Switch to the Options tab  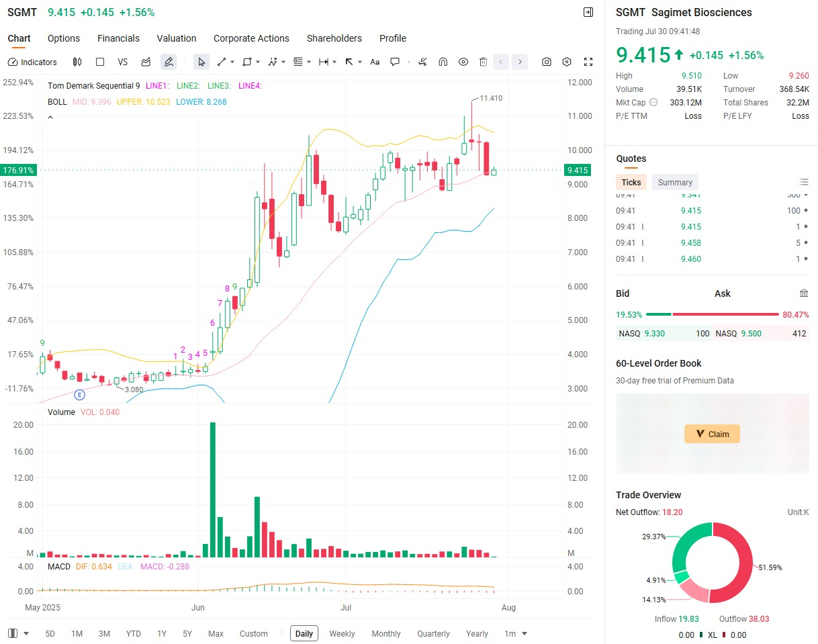(x=64, y=38)
